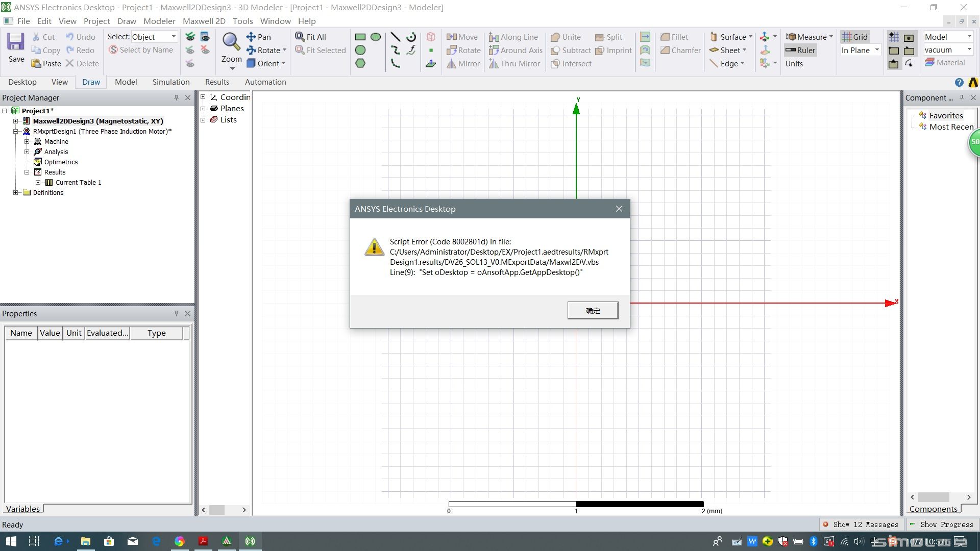Switch to the Automation ribbon tab
980x551 pixels.
[265, 82]
